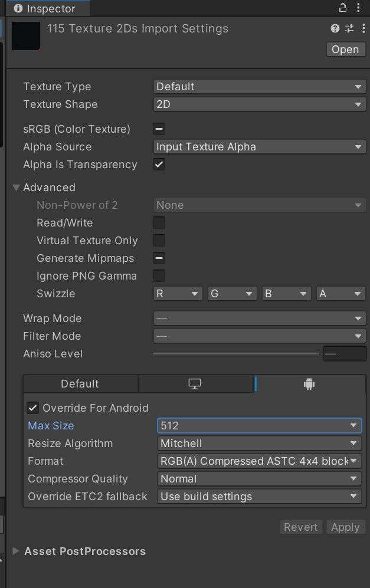Click the Inspector info icon
The image size is (370, 588).
click(x=18, y=8)
